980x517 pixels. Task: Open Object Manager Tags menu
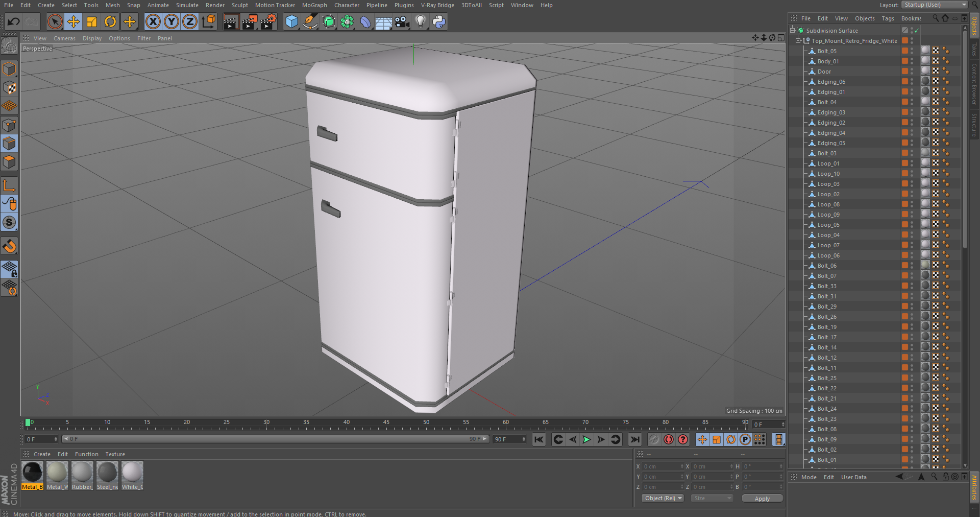888,18
